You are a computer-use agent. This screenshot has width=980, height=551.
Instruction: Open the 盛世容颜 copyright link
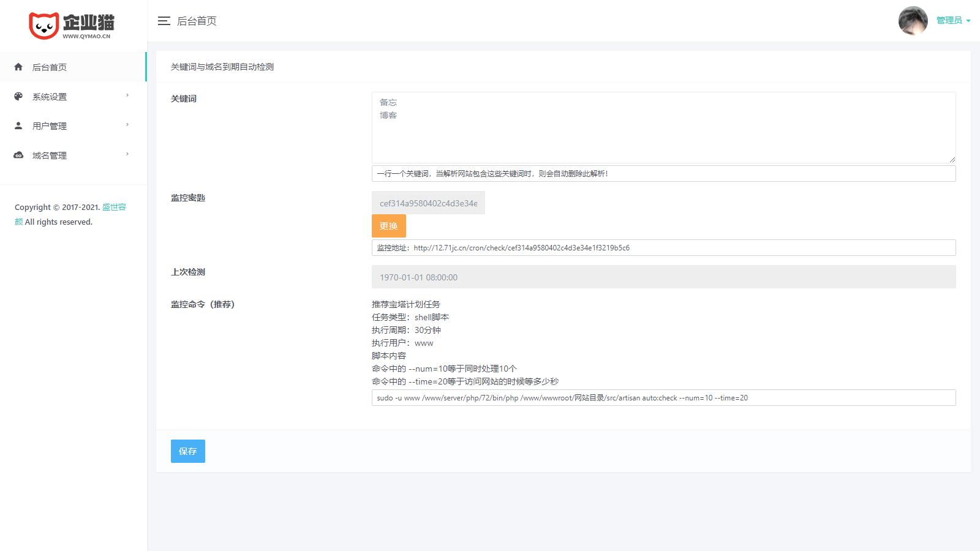[114, 208]
